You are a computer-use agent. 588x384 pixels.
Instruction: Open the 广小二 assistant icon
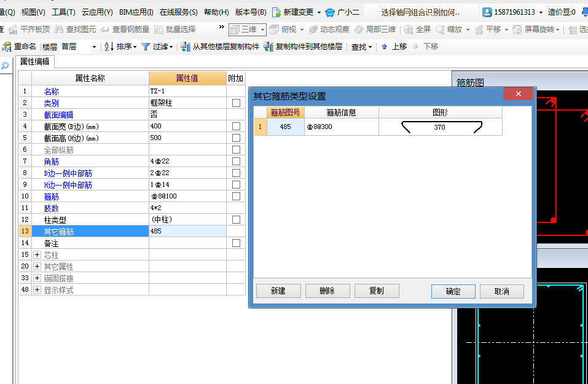point(330,12)
